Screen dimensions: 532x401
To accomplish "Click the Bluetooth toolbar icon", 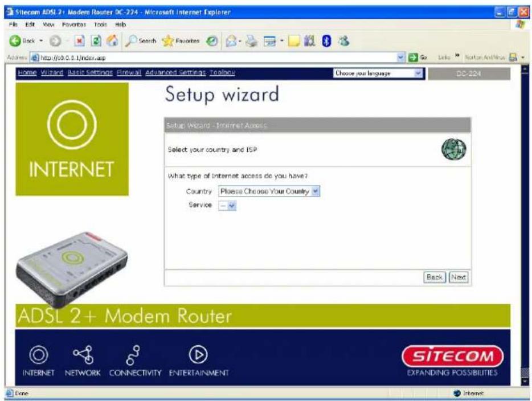I will (x=326, y=41).
